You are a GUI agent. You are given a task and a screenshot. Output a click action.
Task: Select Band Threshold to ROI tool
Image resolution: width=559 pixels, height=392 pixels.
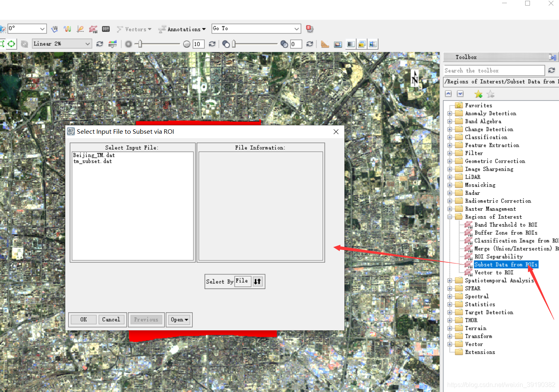tap(506, 225)
